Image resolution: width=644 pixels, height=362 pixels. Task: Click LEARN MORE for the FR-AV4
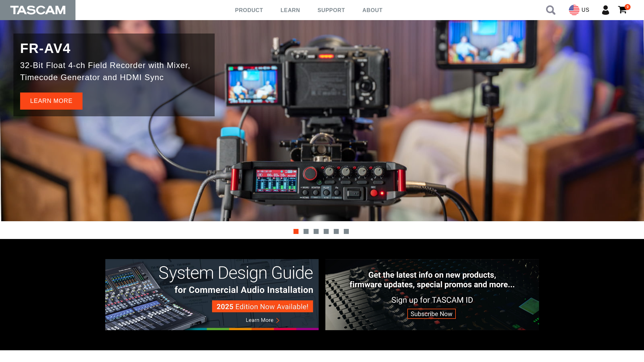coord(51,101)
